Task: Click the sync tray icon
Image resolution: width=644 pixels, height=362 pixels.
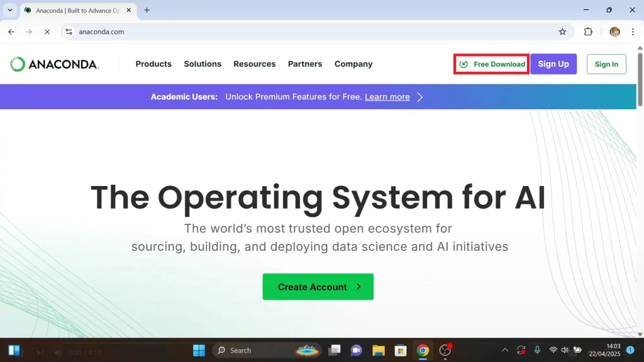Action: click(x=521, y=350)
